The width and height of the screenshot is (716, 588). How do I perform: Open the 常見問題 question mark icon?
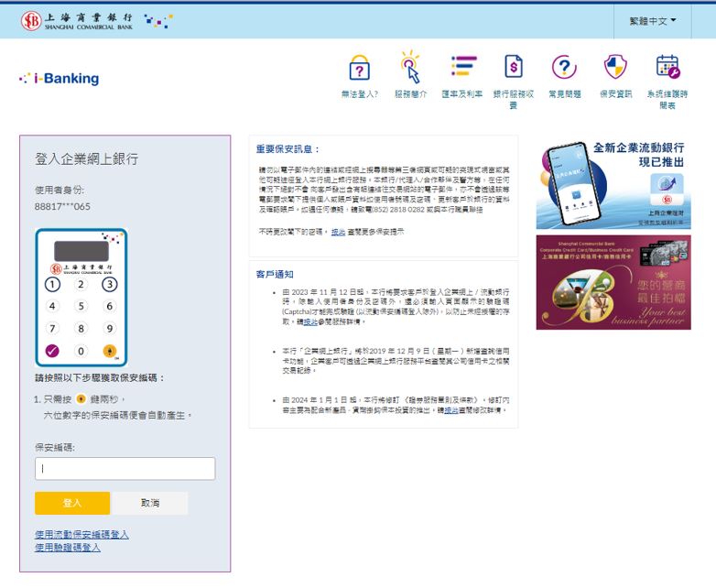point(564,68)
